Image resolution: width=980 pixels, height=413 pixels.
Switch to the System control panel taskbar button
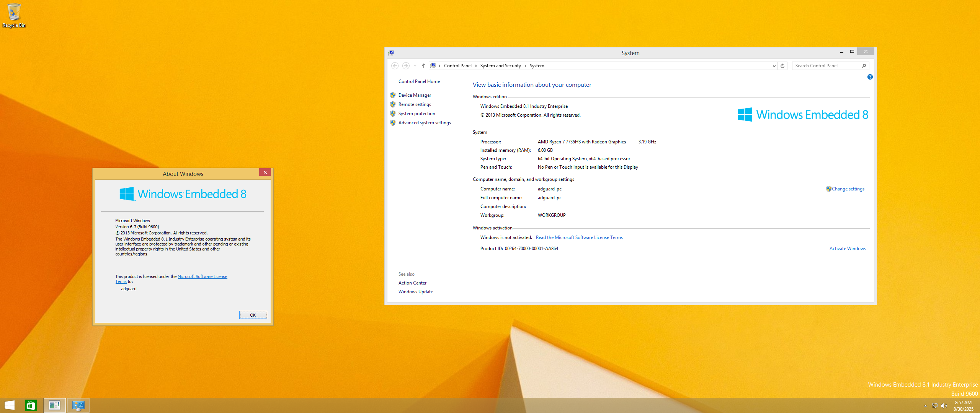point(78,405)
